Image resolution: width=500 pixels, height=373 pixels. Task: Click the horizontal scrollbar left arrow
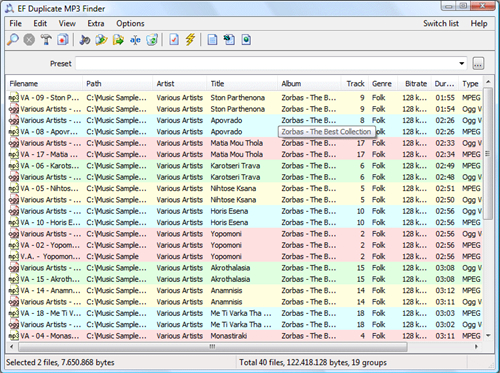12,347
